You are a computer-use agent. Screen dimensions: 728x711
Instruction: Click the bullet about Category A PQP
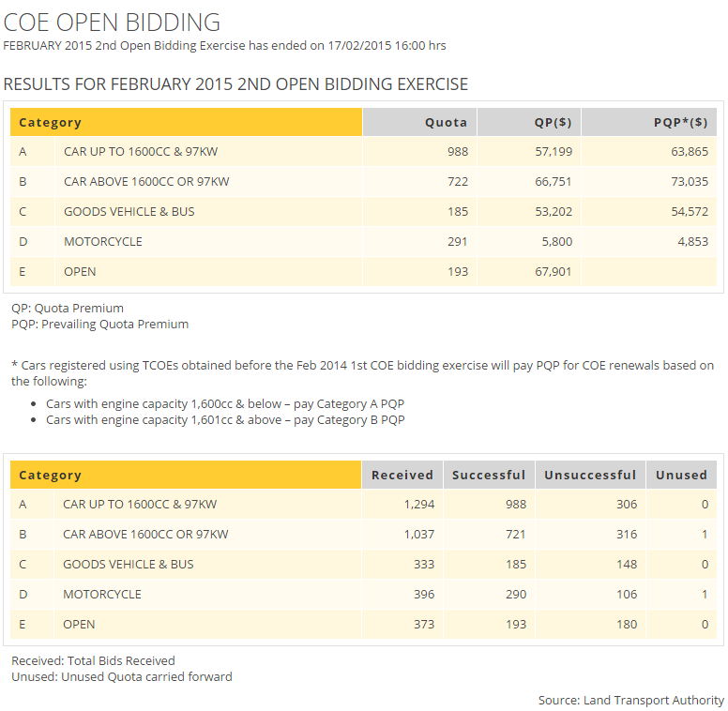tap(225, 403)
